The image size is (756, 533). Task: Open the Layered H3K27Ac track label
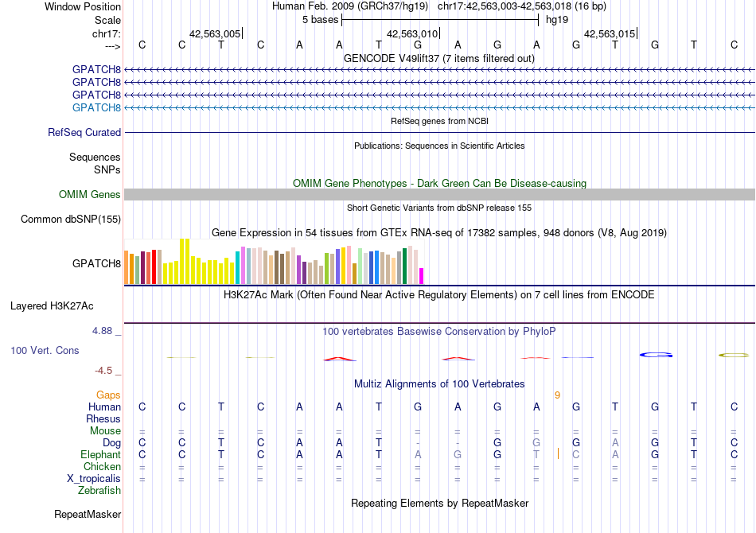pyautogui.click(x=52, y=306)
